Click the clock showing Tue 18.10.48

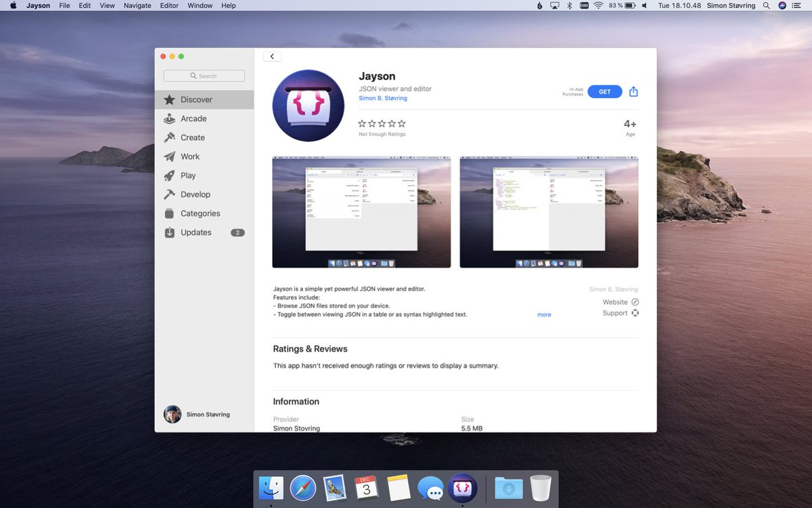click(x=680, y=5)
